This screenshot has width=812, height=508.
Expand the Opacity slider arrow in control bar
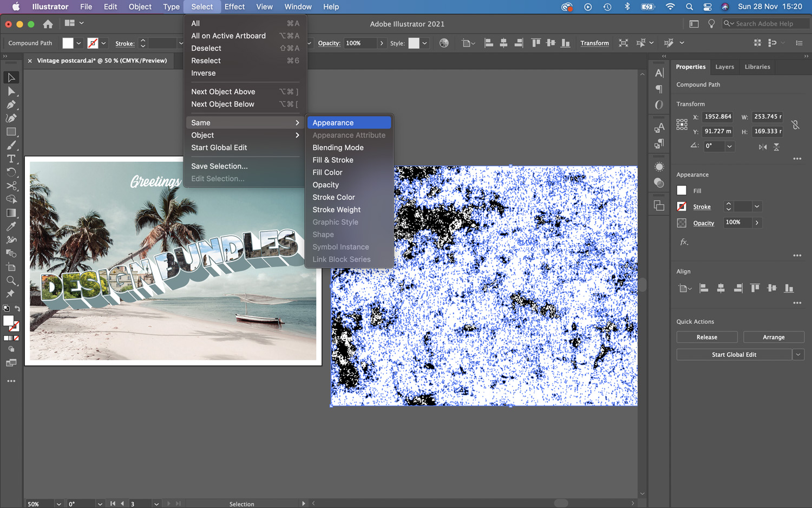click(382, 43)
